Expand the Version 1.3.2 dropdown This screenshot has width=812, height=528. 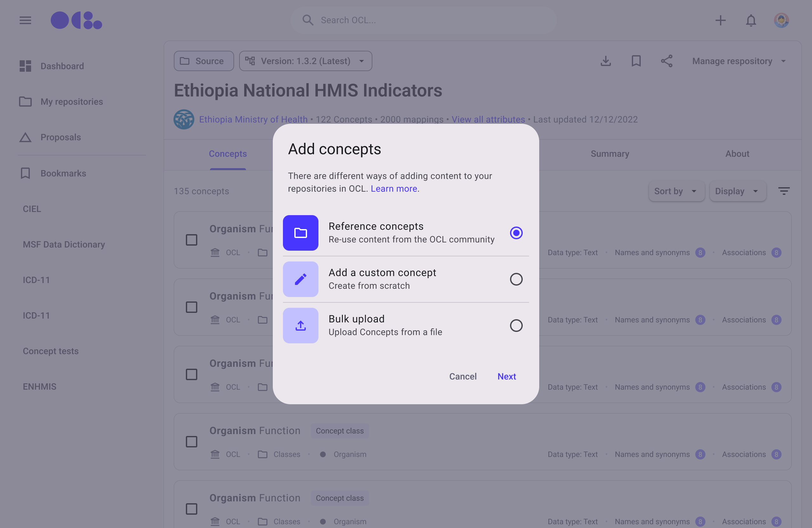[x=305, y=61]
